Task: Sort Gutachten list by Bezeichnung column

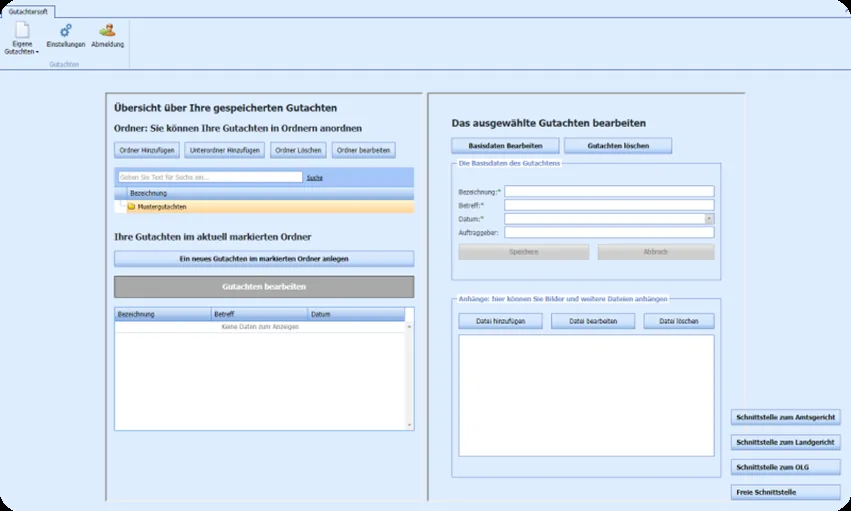Action: (163, 314)
